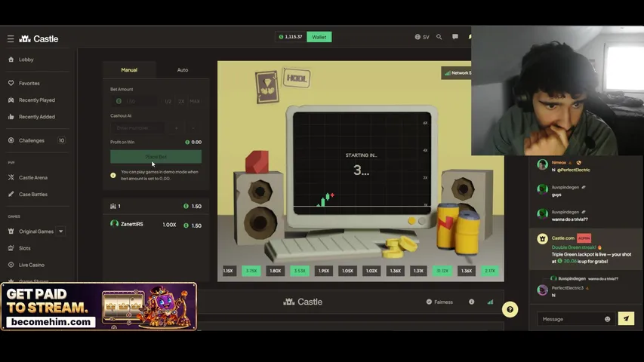644x362 pixels.
Task: Click the green Wallet button
Action: (319, 37)
